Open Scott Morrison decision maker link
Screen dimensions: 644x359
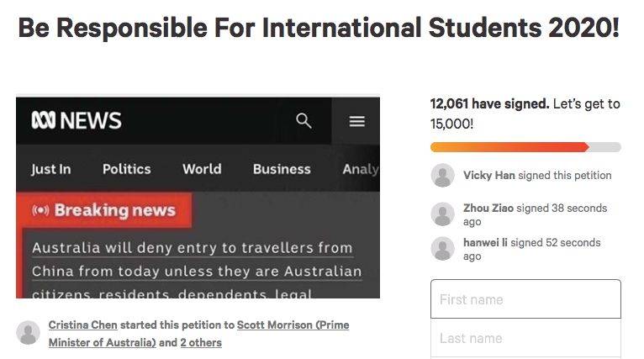pos(198,334)
